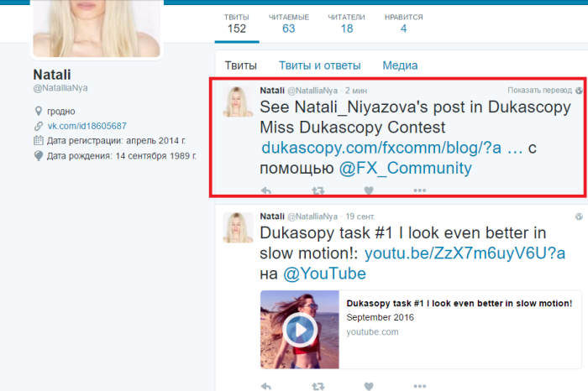
Task: Click the @NatalliaNya handle under profile name
Action: coord(60,88)
